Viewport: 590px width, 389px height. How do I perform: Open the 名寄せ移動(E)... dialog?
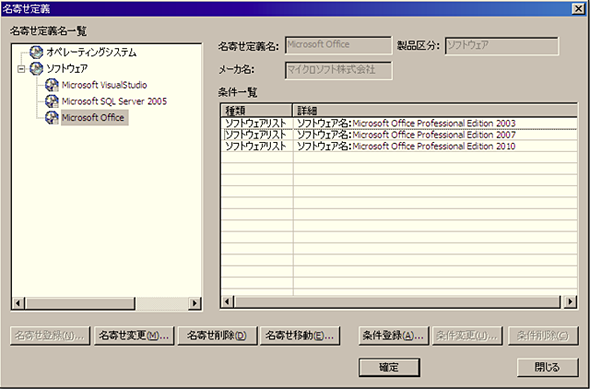click(x=300, y=336)
